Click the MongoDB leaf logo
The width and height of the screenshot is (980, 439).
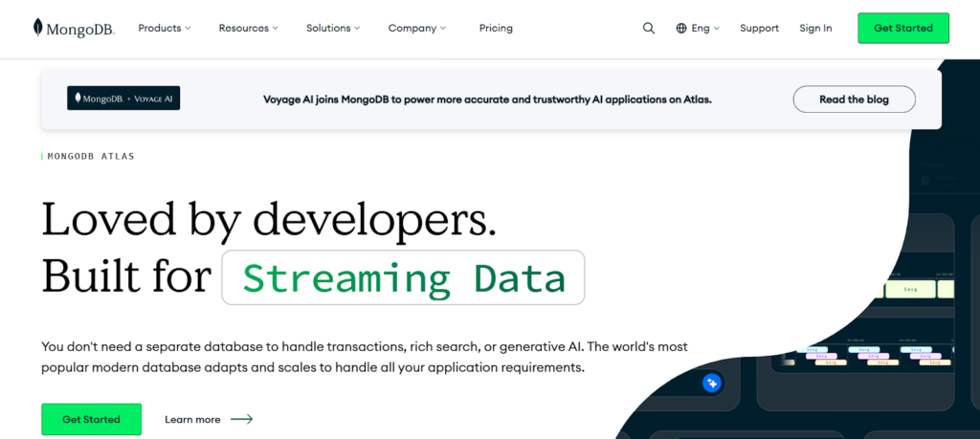click(74, 28)
